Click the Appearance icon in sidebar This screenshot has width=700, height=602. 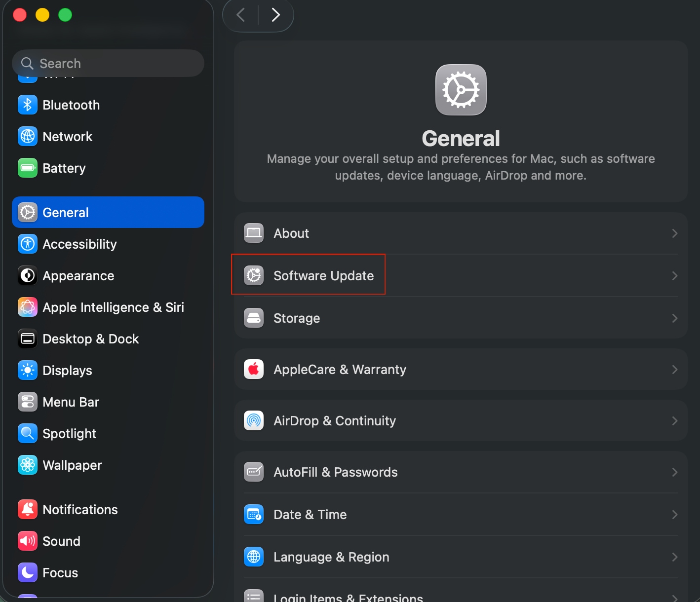click(x=28, y=275)
